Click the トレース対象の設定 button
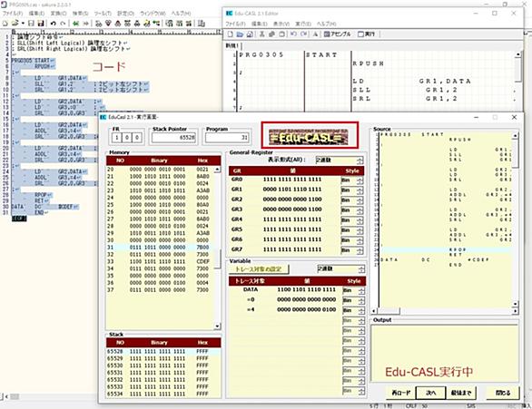Screen dimensions: 532x409 tap(259, 269)
